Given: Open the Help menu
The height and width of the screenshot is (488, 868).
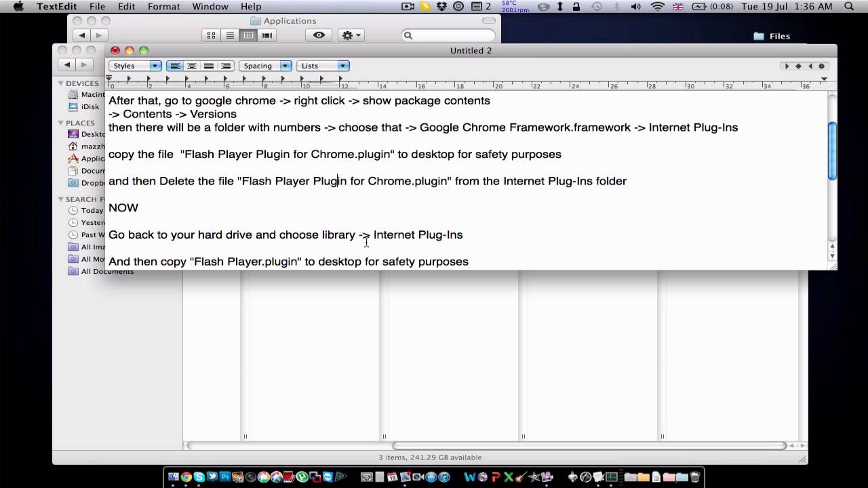Looking at the screenshot, I should point(251,7).
